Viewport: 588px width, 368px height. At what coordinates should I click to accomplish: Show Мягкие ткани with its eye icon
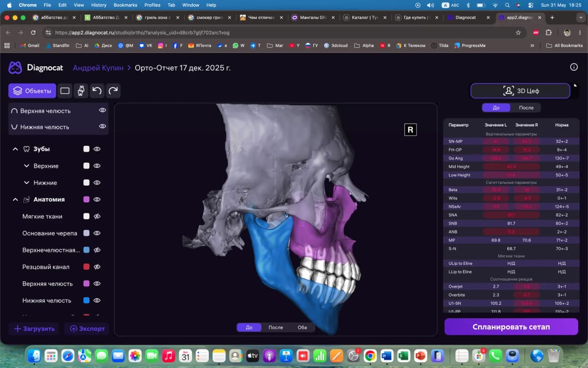[97, 216]
